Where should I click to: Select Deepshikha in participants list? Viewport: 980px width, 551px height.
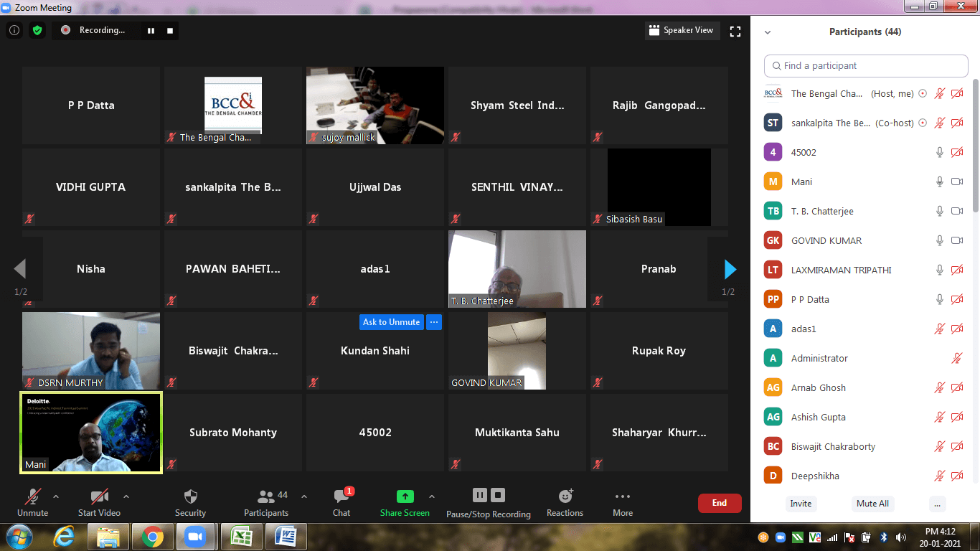point(864,476)
